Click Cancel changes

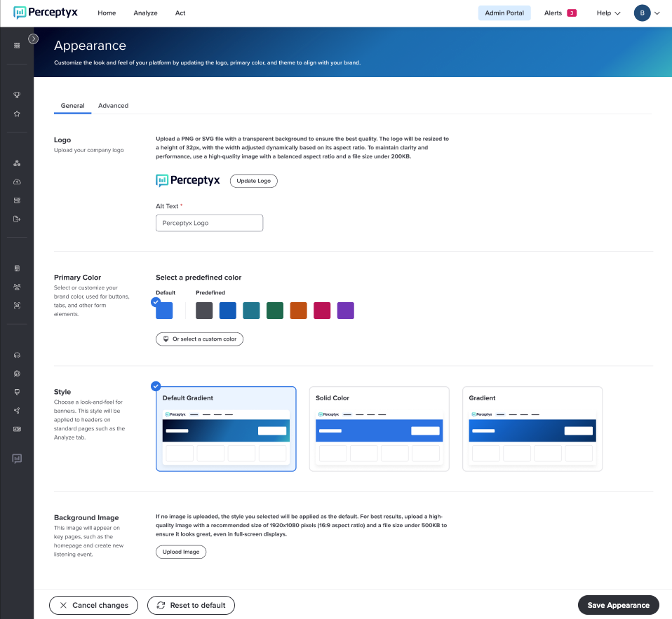93,605
